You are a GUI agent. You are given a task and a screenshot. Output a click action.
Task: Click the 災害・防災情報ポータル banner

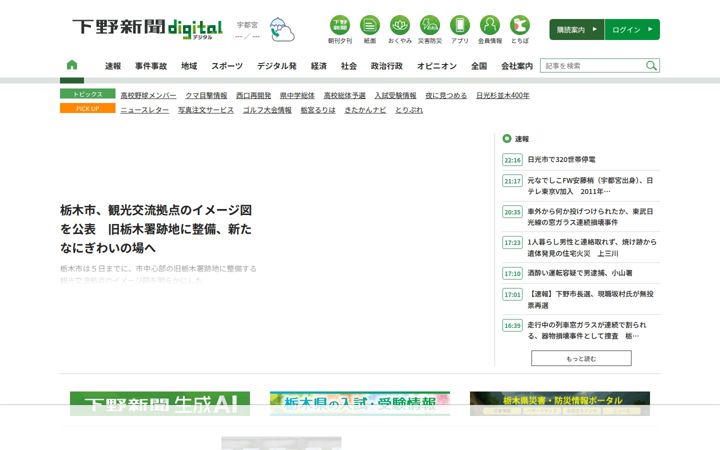click(560, 404)
